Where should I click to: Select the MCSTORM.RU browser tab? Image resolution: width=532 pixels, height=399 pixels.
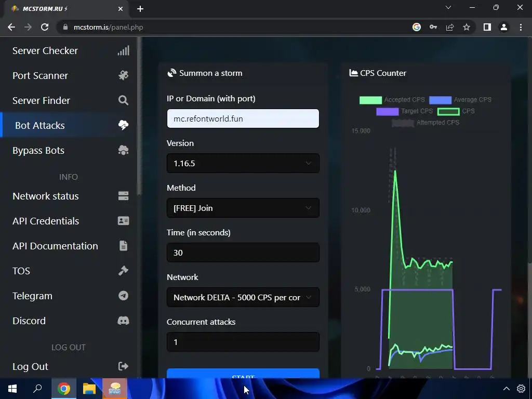coord(66,9)
